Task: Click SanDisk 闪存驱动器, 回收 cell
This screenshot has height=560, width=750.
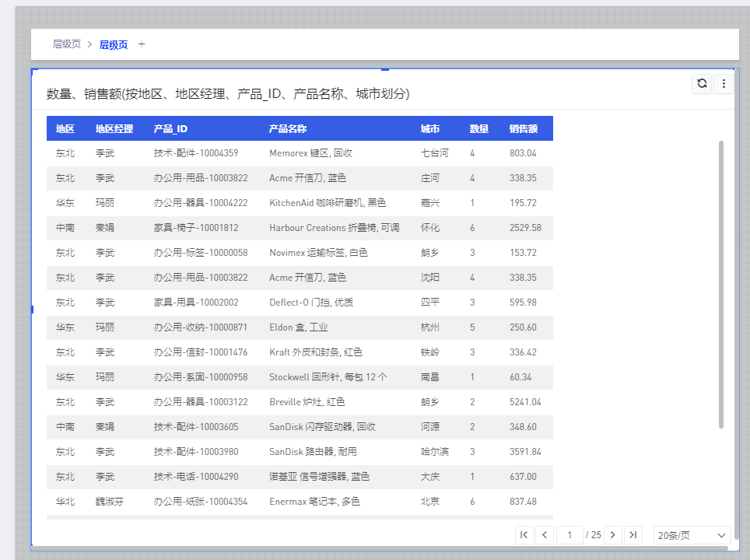Action: pos(322,426)
